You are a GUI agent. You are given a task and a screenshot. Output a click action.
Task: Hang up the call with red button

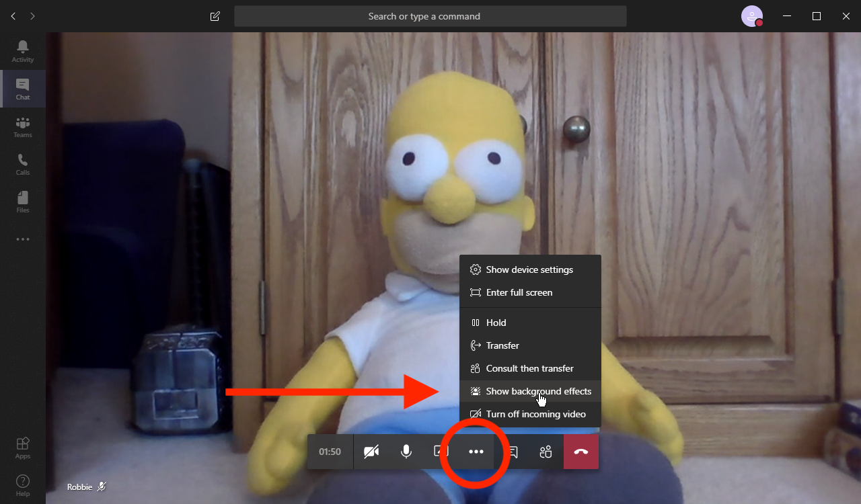tap(581, 452)
